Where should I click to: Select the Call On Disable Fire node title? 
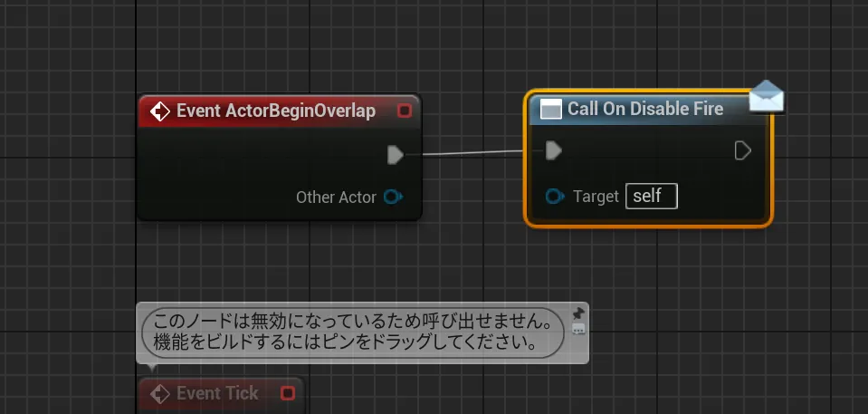(x=644, y=110)
